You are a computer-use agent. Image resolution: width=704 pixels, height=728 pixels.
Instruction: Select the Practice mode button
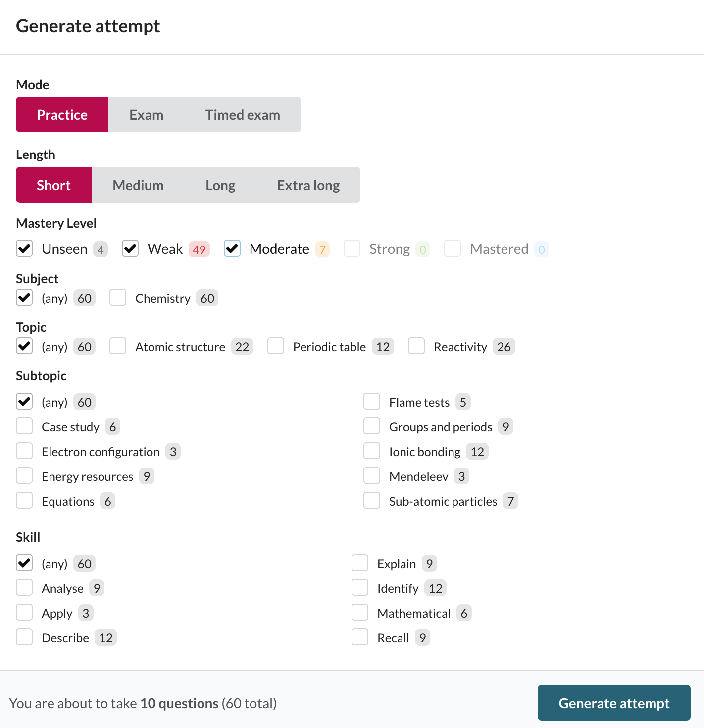click(62, 115)
